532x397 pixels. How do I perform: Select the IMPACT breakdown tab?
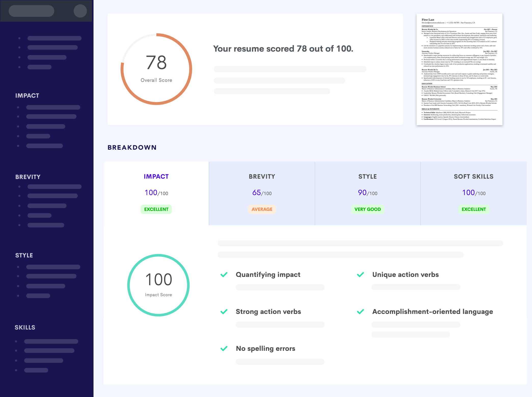click(156, 192)
